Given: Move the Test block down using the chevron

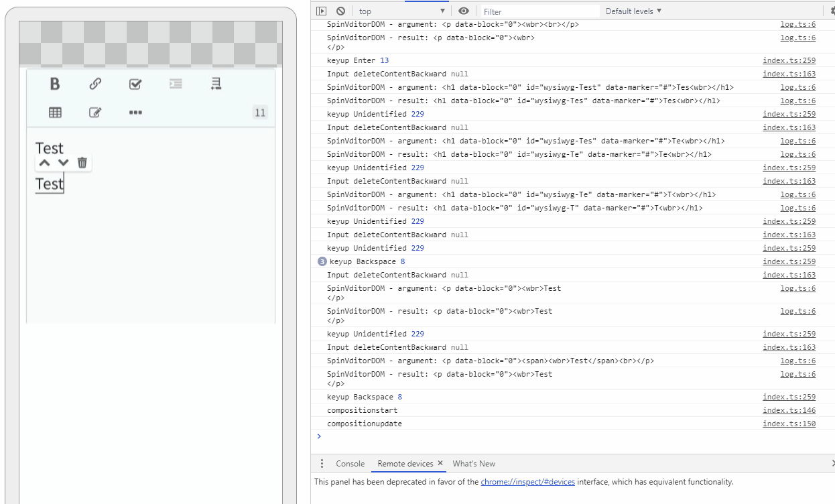Looking at the screenshot, I should tap(63, 162).
